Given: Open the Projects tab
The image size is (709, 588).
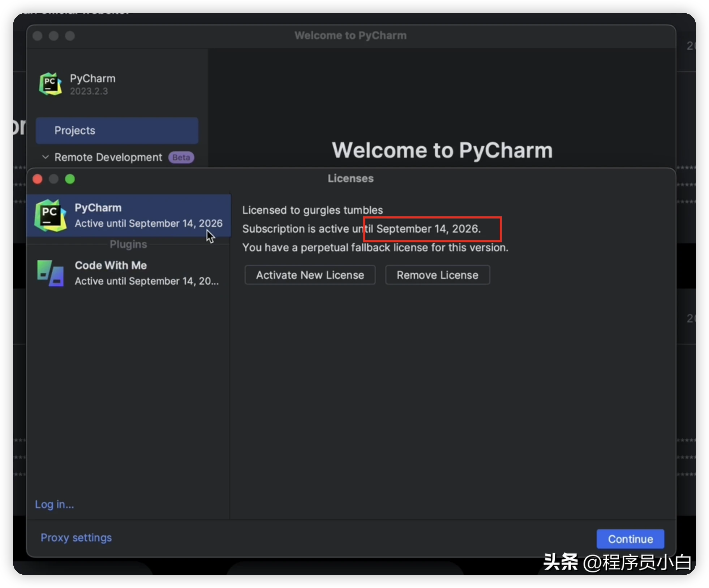Looking at the screenshot, I should pyautogui.click(x=117, y=130).
